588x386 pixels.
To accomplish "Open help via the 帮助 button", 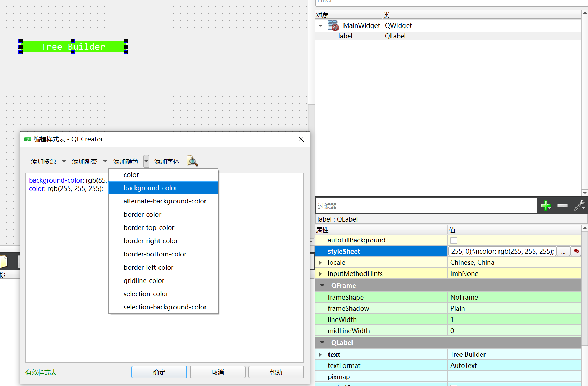I will [x=276, y=372].
